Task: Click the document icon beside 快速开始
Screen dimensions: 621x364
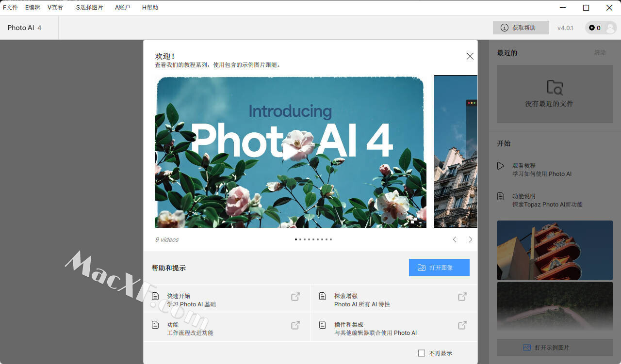Action: click(155, 296)
